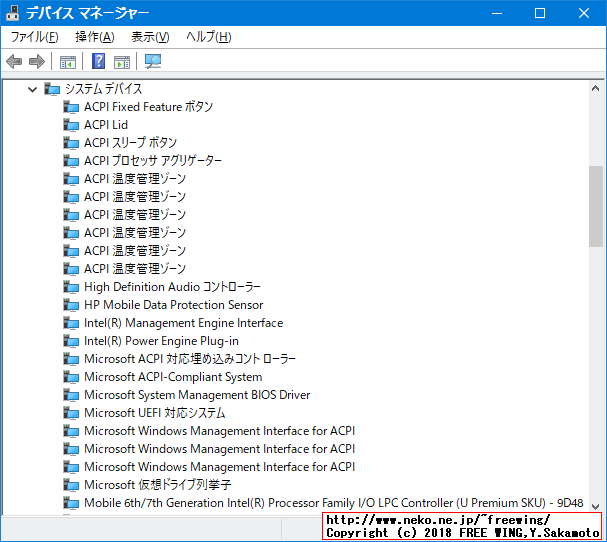Open the ヘルプ(H) menu

click(x=209, y=37)
